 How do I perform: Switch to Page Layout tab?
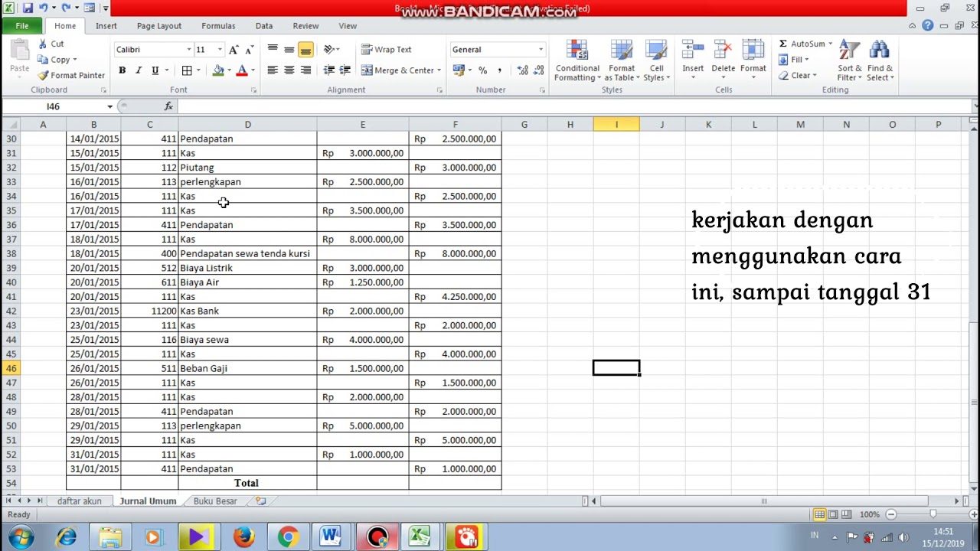[x=159, y=26]
